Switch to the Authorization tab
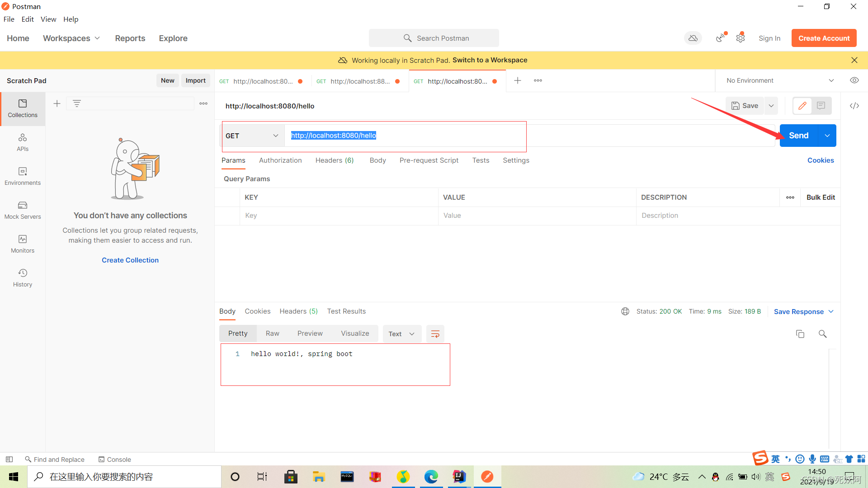The image size is (868, 488). pyautogui.click(x=280, y=160)
